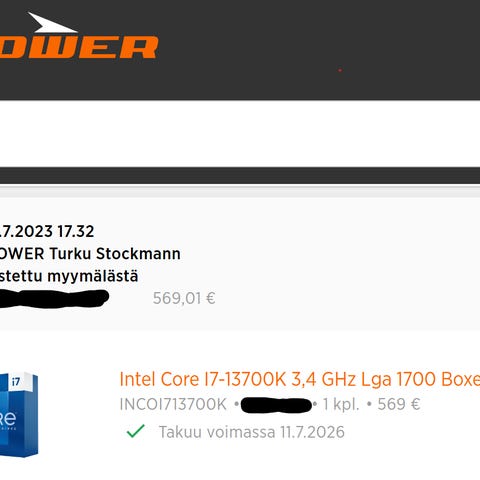Click the 569,01 € order total
Viewport: 480px width, 480px height.
click(x=184, y=298)
